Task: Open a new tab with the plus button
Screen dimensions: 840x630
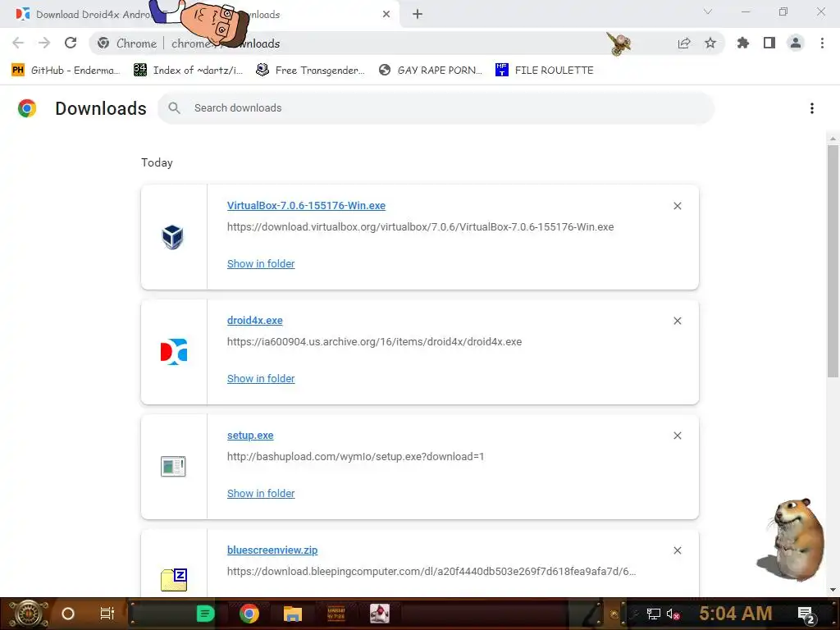Action: click(418, 14)
